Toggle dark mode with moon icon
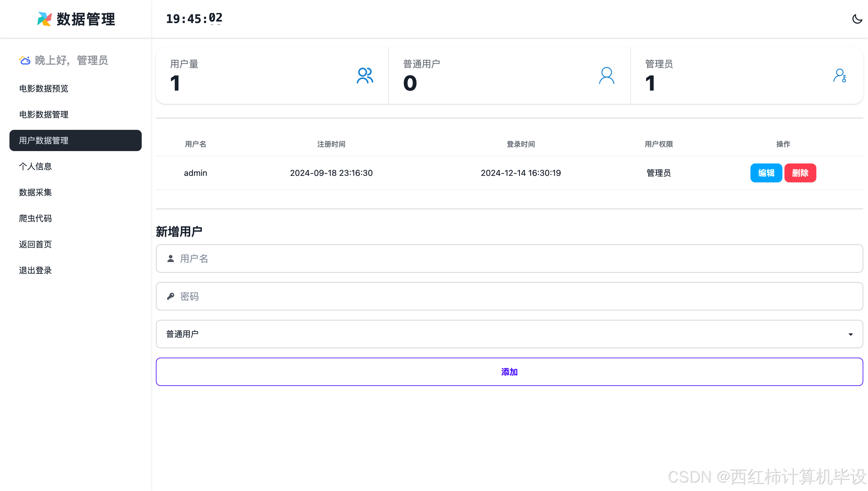The image size is (868, 491). [x=856, y=19]
